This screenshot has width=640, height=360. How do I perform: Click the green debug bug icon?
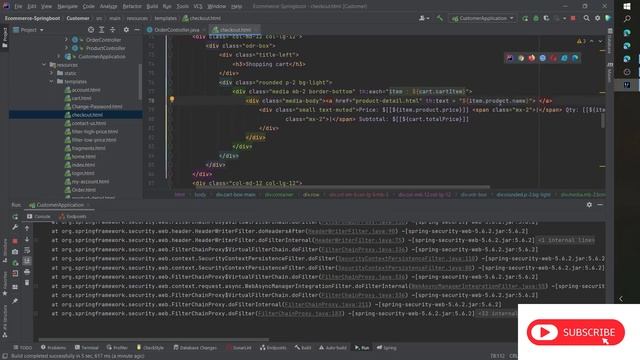pyautogui.click(x=536, y=18)
